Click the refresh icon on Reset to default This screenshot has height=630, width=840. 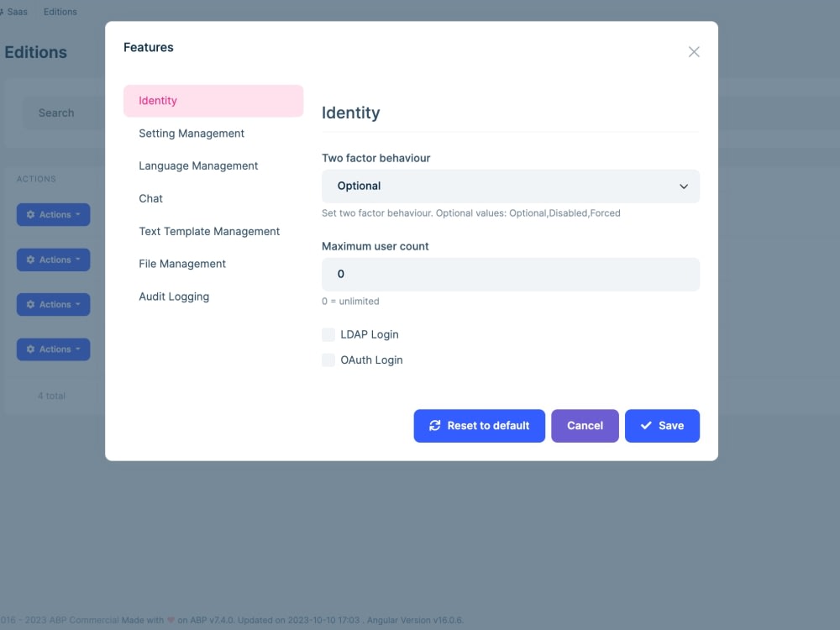tap(435, 426)
